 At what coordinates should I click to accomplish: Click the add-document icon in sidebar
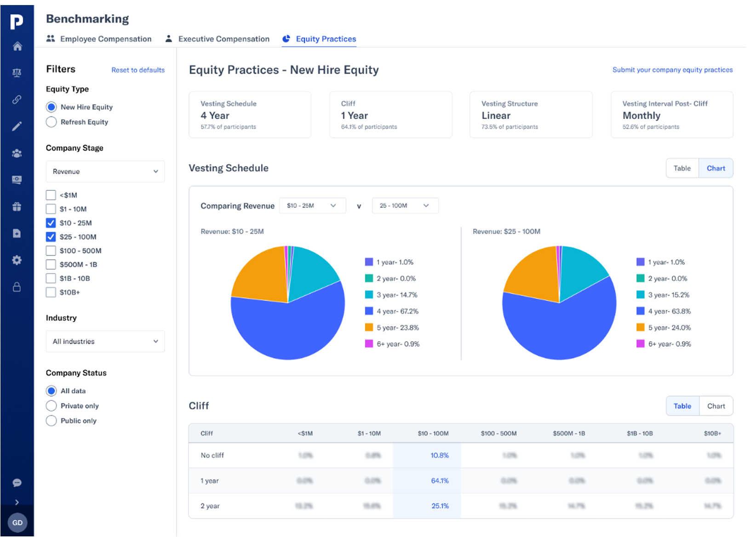(x=17, y=233)
